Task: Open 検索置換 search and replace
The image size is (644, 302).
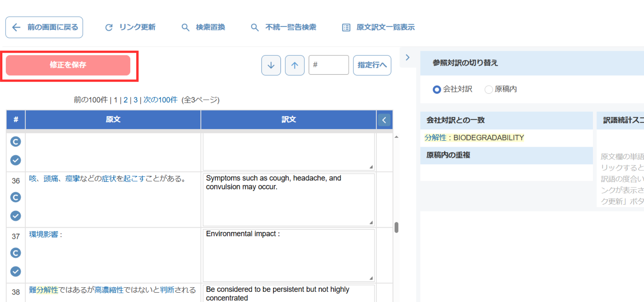Action: pyautogui.click(x=203, y=27)
